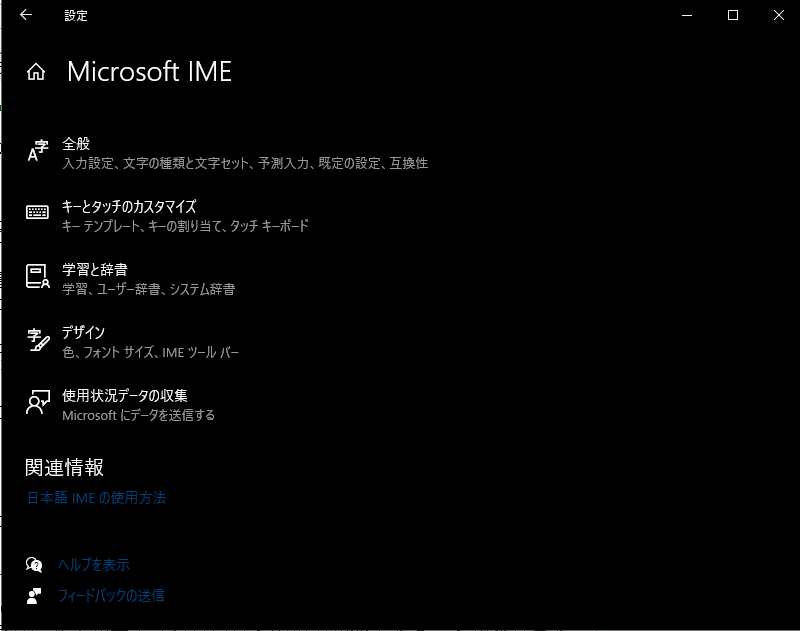Click the keyboard icon for キーとタッチのカスタマイズ
The width and height of the screenshot is (800, 631).
(x=37, y=212)
